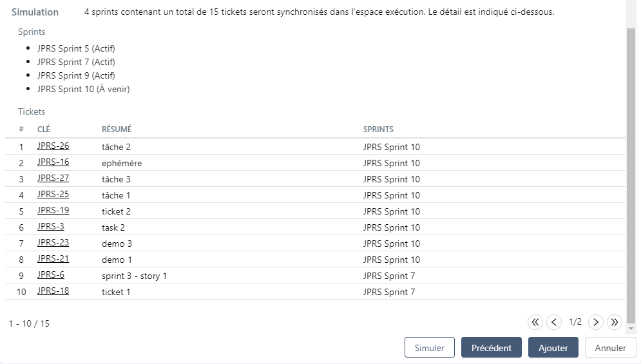The height and width of the screenshot is (364, 641).
Task: Click the vertical scrollbar thumb
Action: pyautogui.click(x=631, y=174)
